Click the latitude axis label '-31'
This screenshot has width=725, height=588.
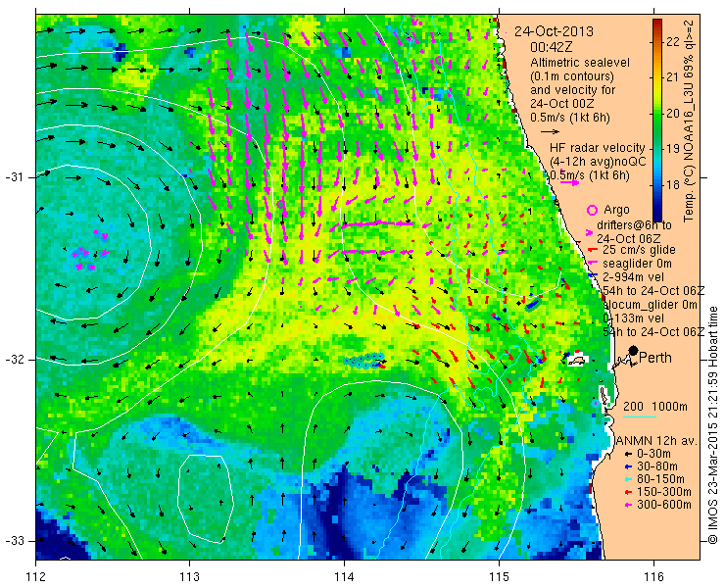click(x=14, y=177)
